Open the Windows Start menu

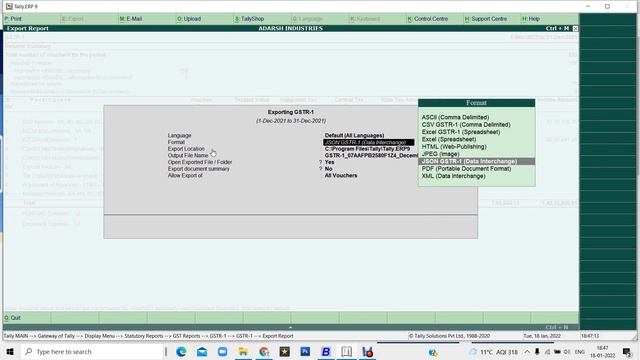tap(10, 352)
